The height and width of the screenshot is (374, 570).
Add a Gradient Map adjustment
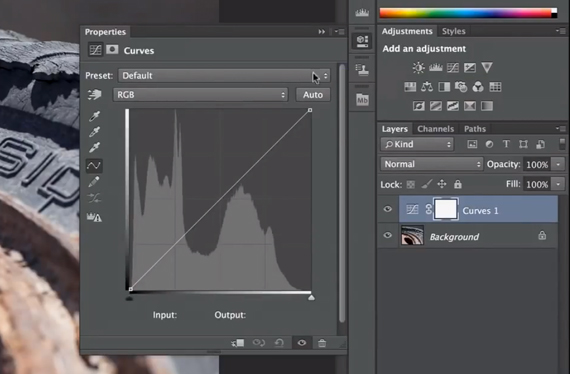click(487, 106)
